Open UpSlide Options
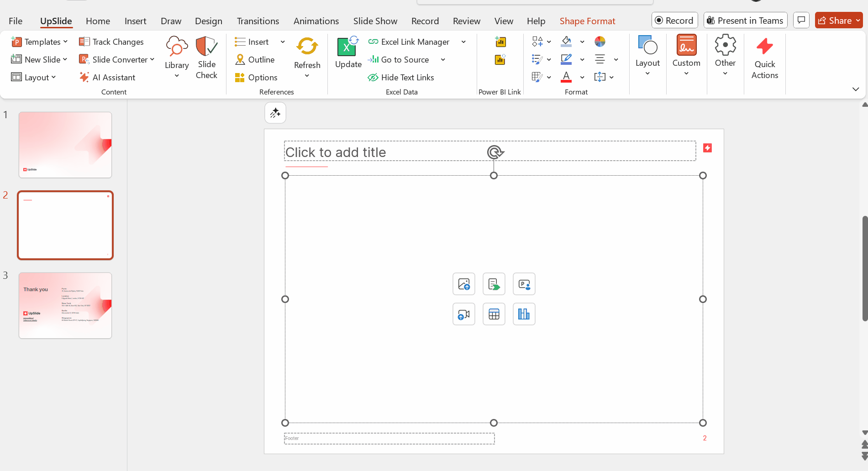This screenshot has height=471, width=868. [256, 78]
